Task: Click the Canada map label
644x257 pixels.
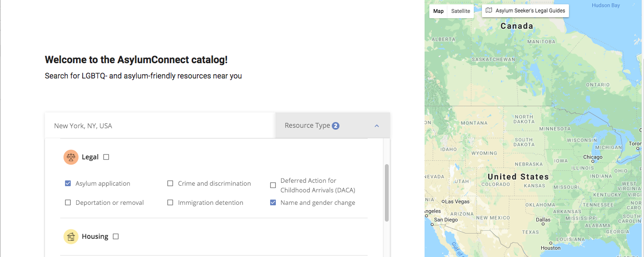Action: pos(517,26)
